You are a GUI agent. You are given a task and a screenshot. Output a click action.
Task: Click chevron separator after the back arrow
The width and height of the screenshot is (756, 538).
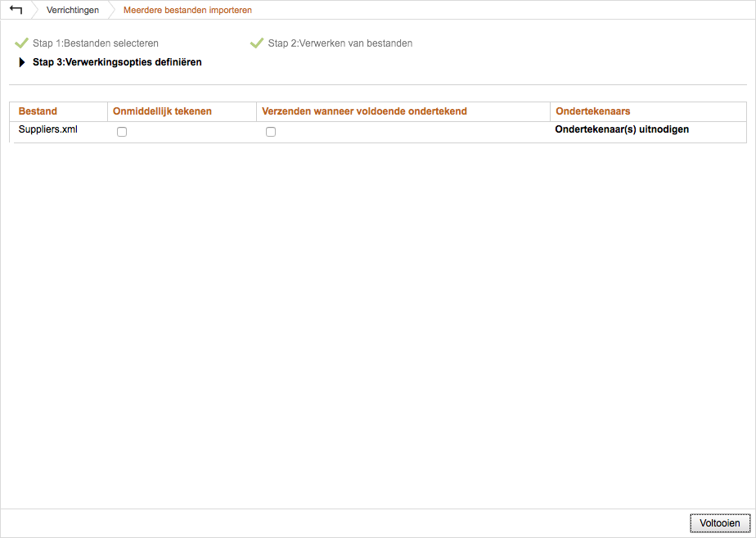pos(35,11)
